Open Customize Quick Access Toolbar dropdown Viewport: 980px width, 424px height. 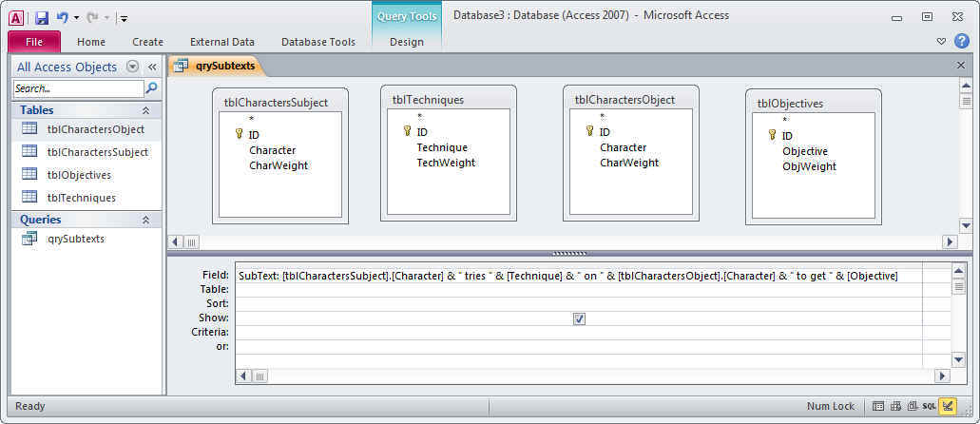tap(124, 18)
